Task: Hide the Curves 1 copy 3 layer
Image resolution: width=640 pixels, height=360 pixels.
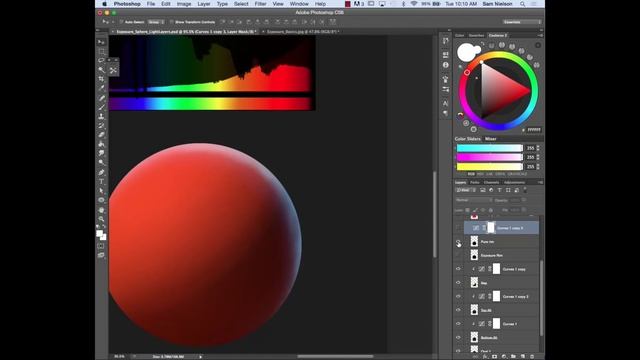Action: (x=458, y=296)
